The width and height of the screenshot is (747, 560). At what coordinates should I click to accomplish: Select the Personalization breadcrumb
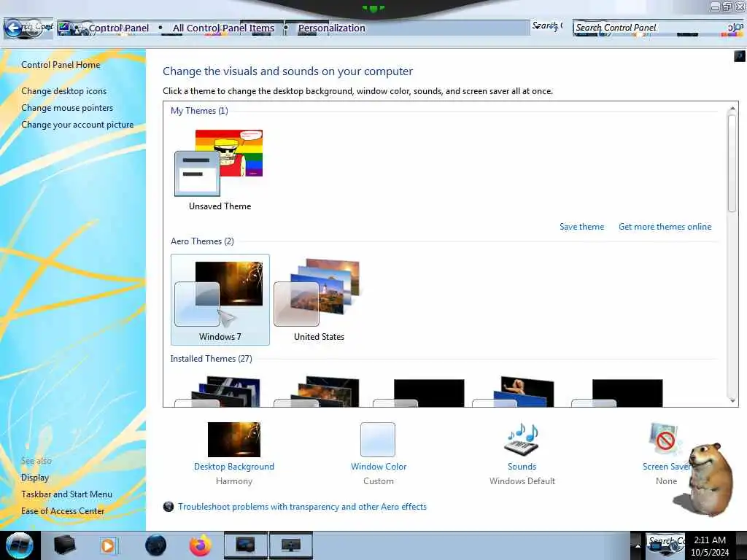coord(332,28)
